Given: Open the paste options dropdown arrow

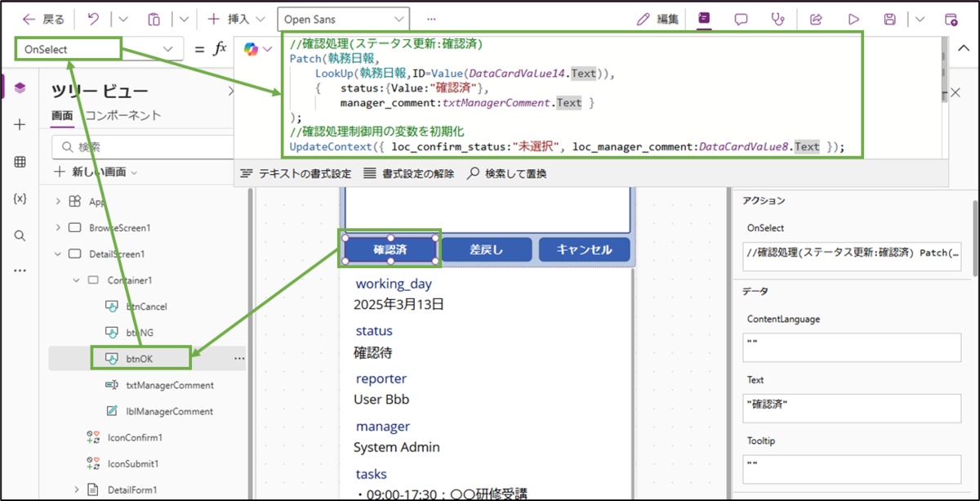Looking at the screenshot, I should [x=184, y=19].
